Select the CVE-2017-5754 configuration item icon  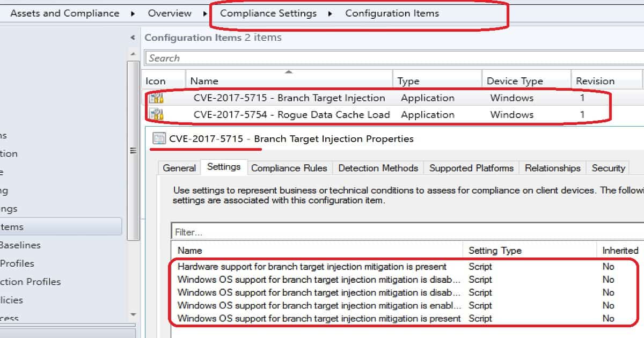156,115
